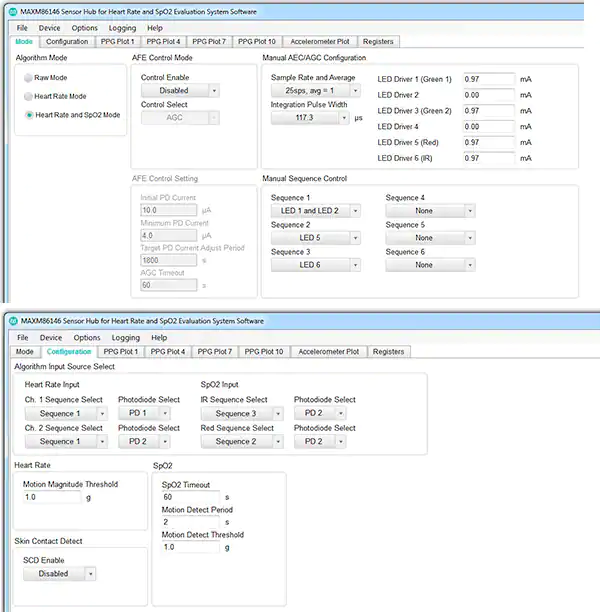Open Ch. 1 Sequence Select dropdown
The width and height of the screenshot is (600, 612).
click(66, 413)
